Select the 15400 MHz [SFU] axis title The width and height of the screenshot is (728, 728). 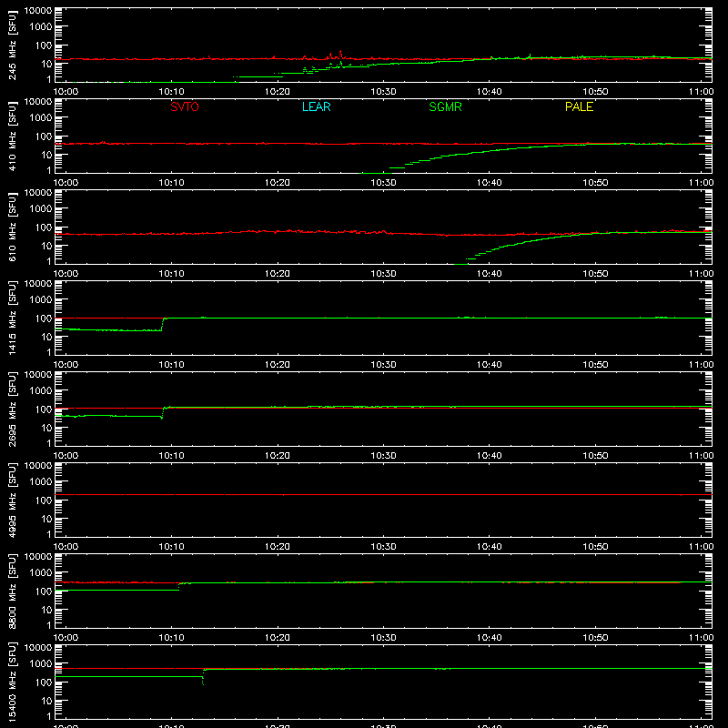pyautogui.click(x=13, y=682)
